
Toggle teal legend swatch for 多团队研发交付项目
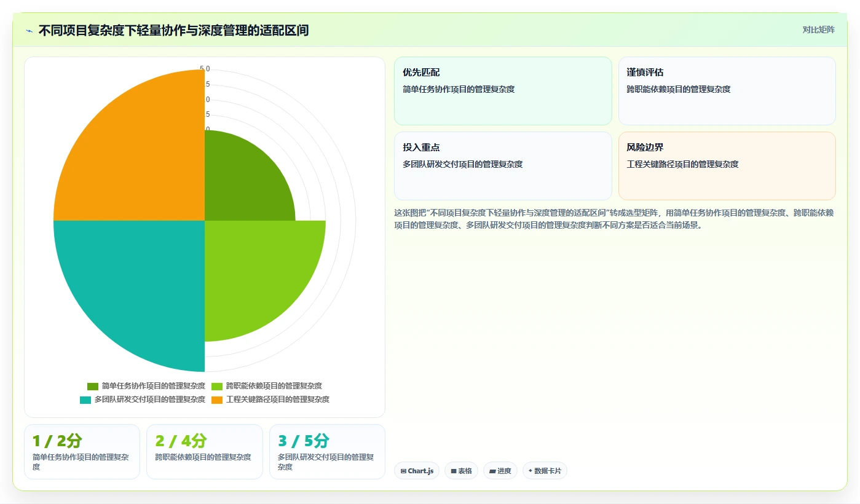[85, 400]
